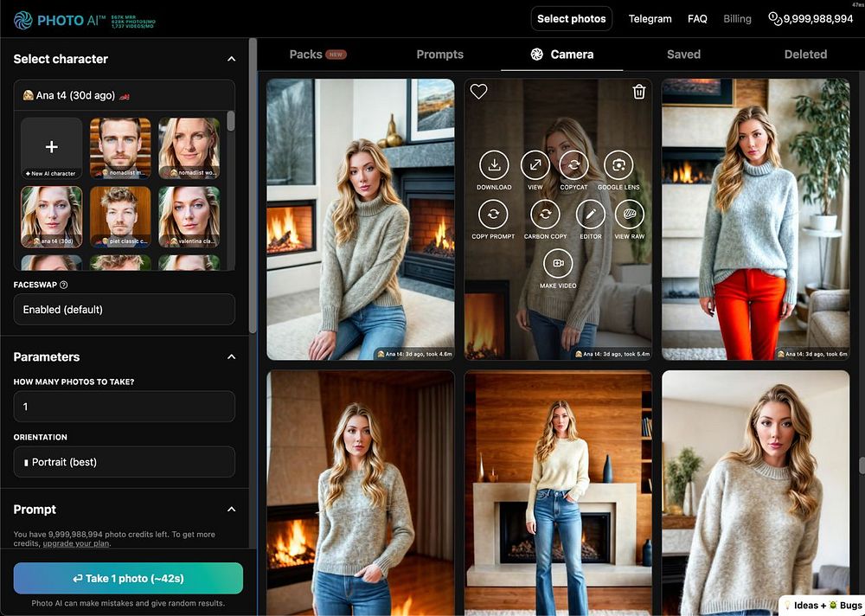Click the left sidebar scrollbar

click(x=253, y=185)
